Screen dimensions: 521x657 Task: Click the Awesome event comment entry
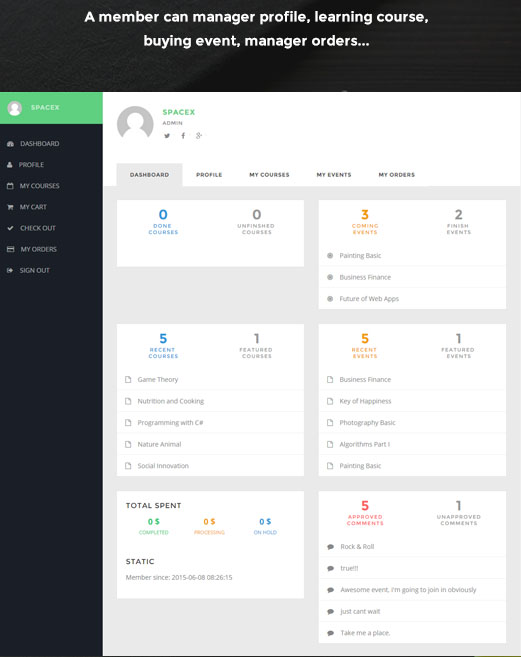(x=408, y=590)
